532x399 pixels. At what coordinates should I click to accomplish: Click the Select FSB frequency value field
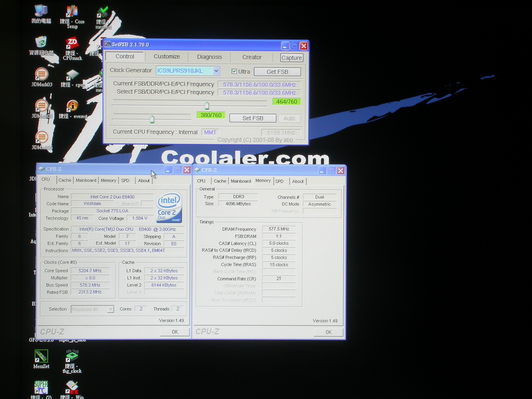(x=259, y=93)
